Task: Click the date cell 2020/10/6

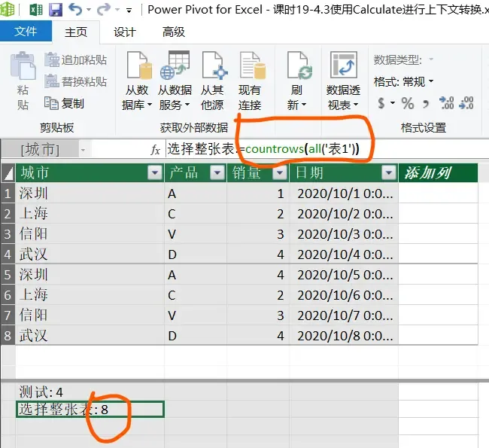Action: point(344,294)
